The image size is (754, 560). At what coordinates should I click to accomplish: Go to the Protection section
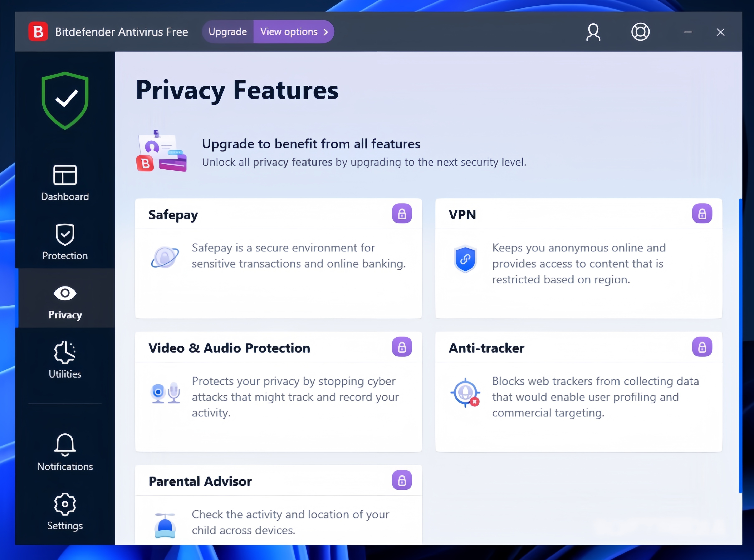65,242
